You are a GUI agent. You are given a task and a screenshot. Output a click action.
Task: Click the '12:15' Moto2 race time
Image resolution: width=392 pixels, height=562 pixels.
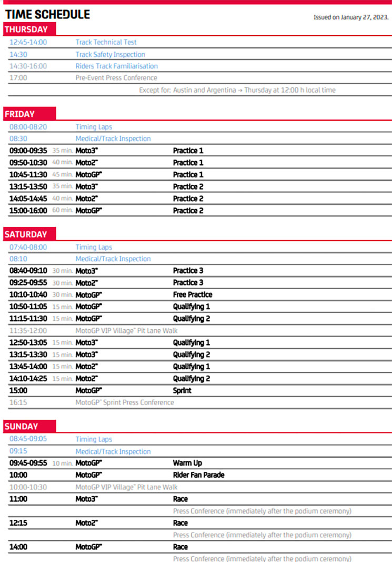(x=18, y=523)
